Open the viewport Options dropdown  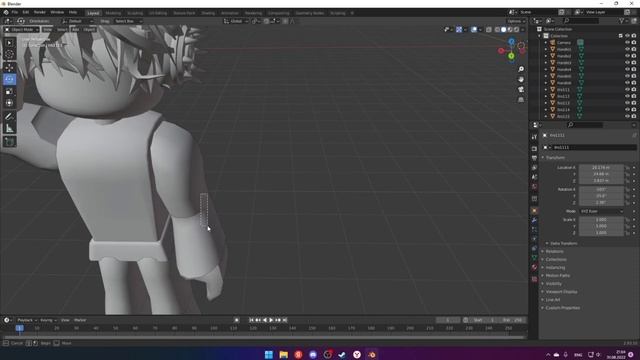pos(516,21)
